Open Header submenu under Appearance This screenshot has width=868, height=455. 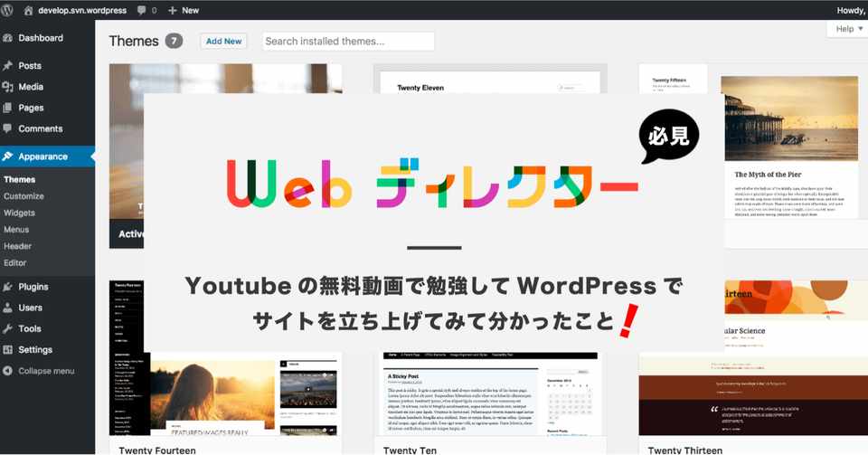[x=18, y=246]
